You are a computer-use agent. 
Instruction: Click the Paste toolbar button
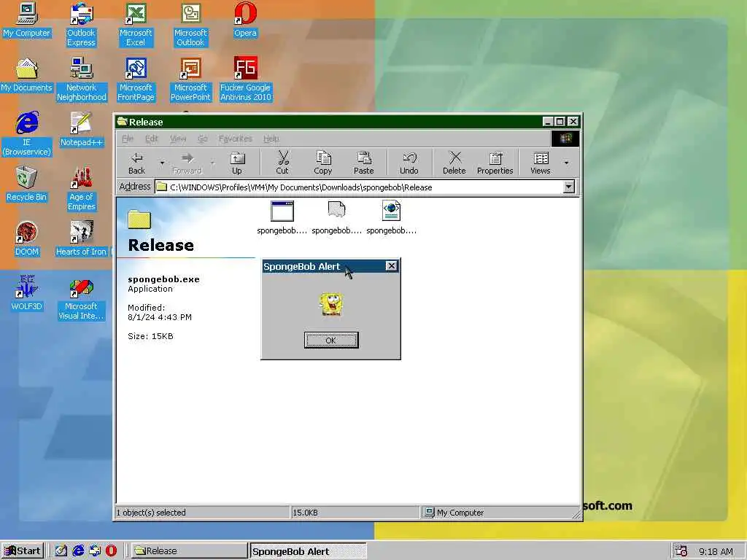pos(363,163)
